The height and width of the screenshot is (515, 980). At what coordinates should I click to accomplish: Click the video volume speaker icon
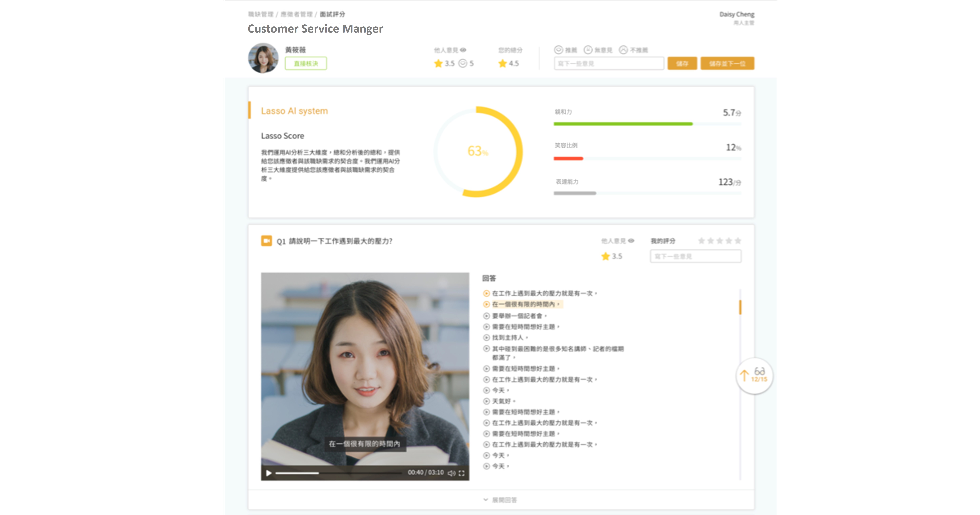coord(452,473)
